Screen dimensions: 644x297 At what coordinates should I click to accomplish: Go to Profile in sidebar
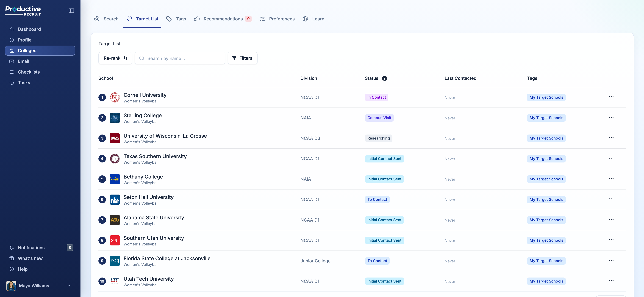(x=40, y=40)
